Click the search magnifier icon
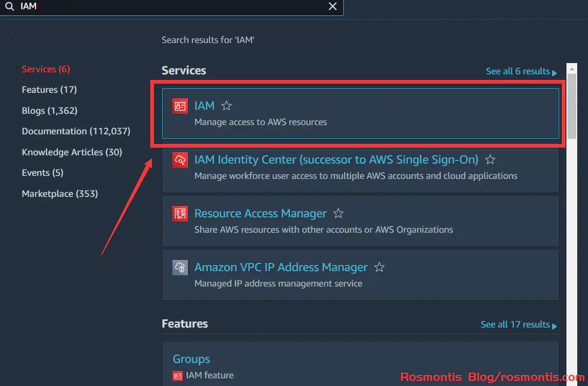 click(x=9, y=6)
